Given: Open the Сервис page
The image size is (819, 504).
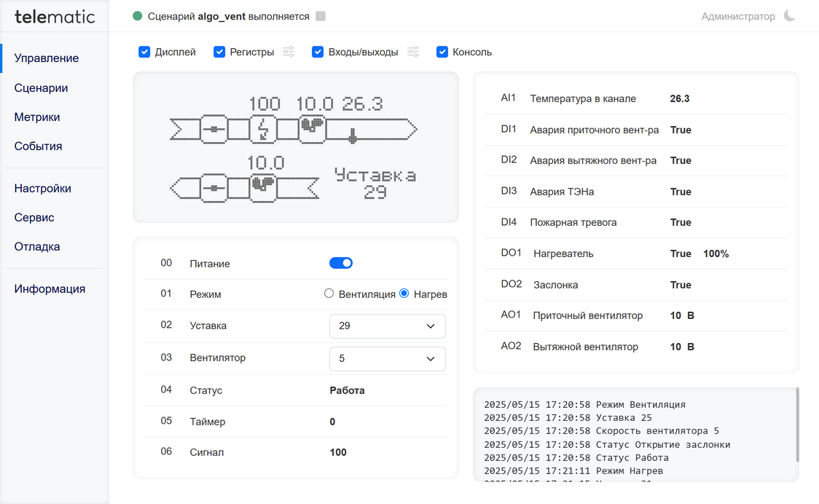Looking at the screenshot, I should click(34, 217).
